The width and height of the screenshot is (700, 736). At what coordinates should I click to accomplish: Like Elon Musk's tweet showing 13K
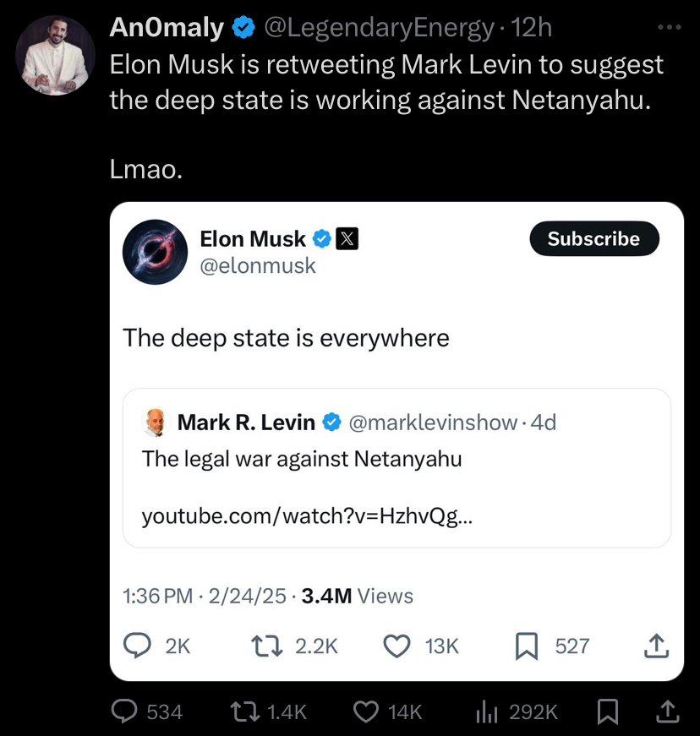tap(421, 646)
